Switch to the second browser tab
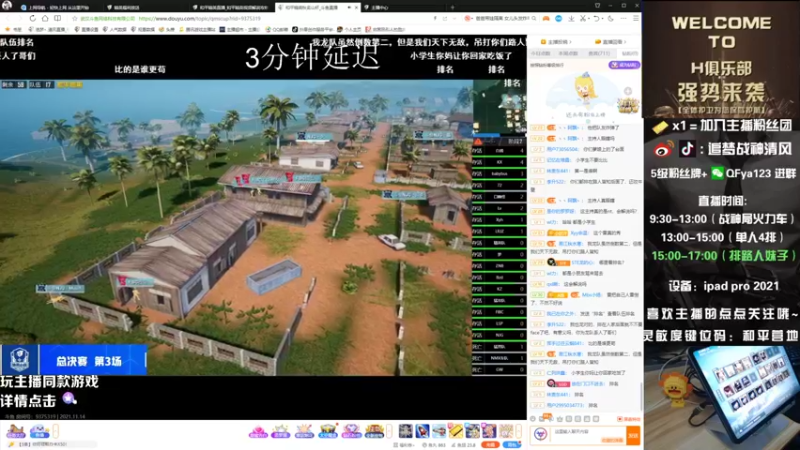The height and width of the screenshot is (450, 800). (x=145, y=7)
